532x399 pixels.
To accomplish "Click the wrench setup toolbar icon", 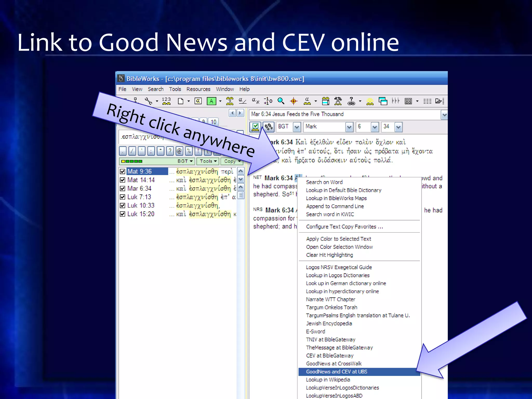I will [x=148, y=101].
